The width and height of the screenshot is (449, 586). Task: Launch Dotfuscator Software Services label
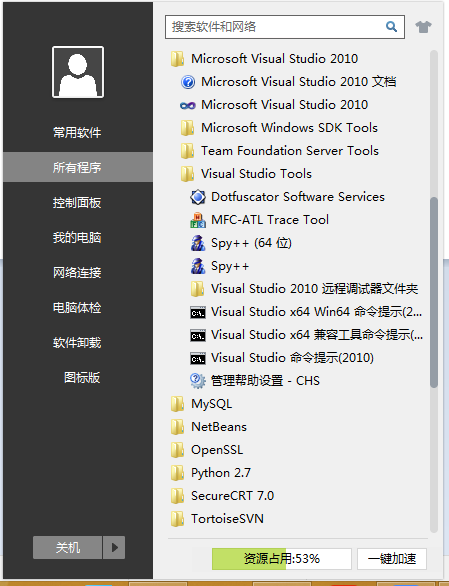click(x=298, y=197)
